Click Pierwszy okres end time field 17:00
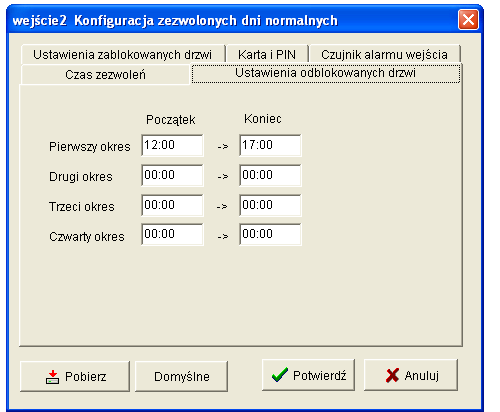 coord(270,145)
